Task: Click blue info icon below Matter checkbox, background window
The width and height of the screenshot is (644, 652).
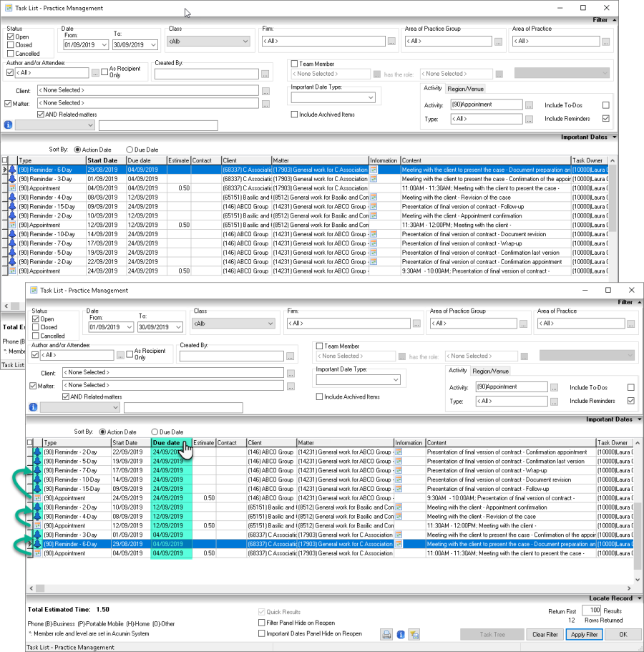Action: click(9, 125)
